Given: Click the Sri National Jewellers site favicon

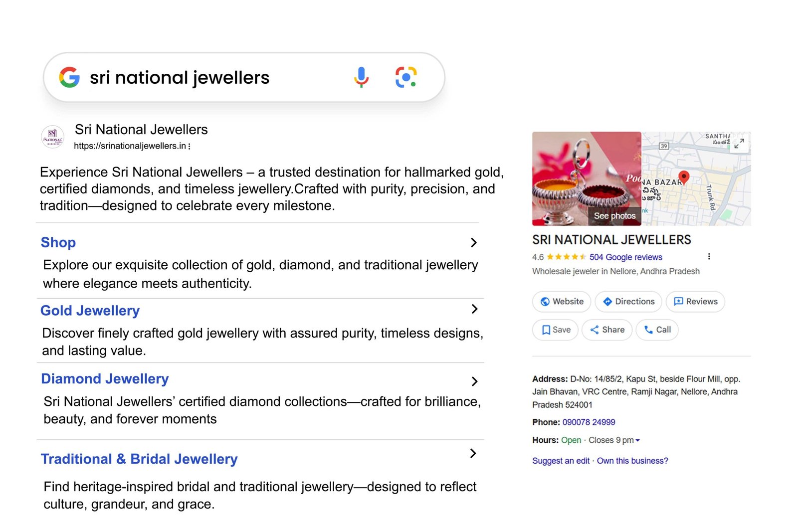Looking at the screenshot, I should click(x=52, y=137).
